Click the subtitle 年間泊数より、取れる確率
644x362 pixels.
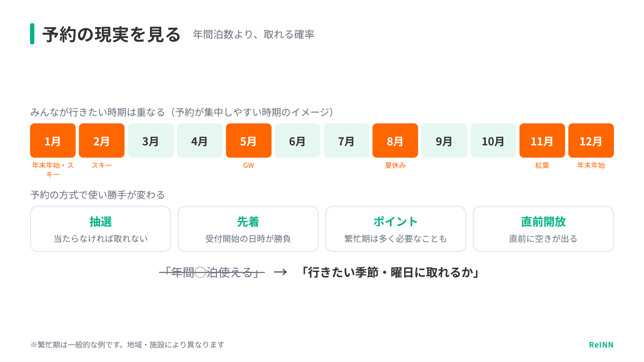[254, 34]
